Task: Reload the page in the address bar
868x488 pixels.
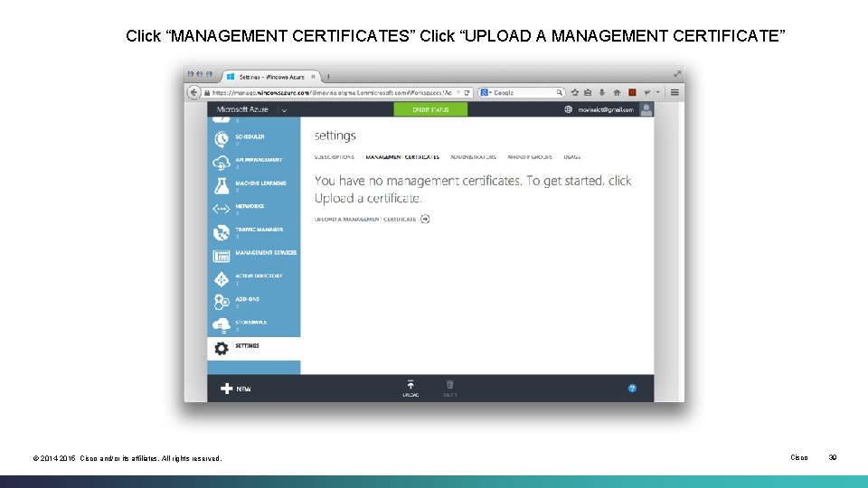Action: 467,92
